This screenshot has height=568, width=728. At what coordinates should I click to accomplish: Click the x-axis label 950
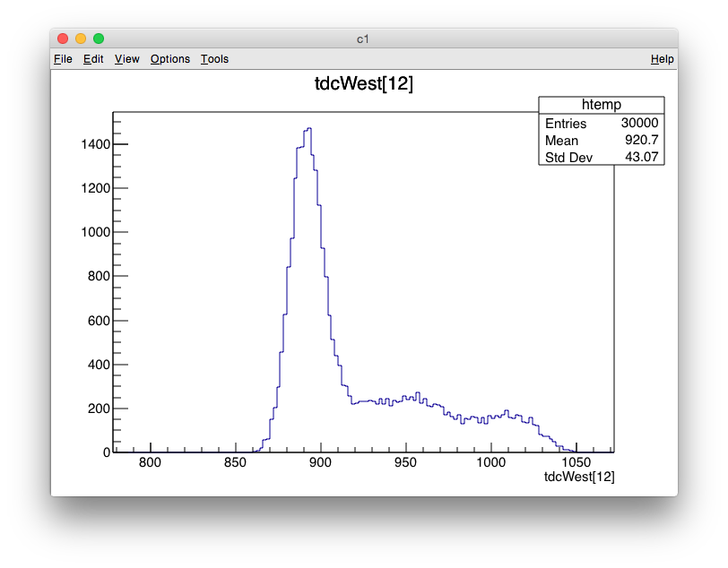click(x=405, y=462)
